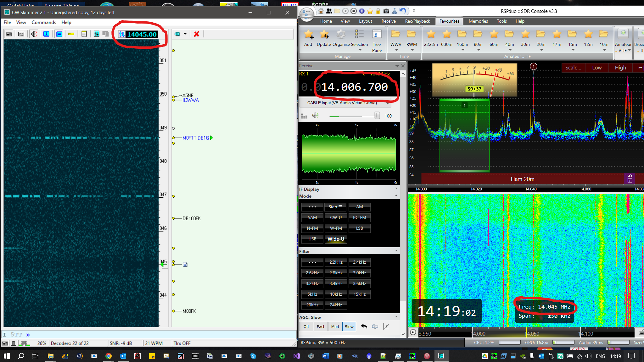The height and width of the screenshot is (362, 644).
Task: Open the Commands menu in CW Skimmer
Action: coord(44,22)
